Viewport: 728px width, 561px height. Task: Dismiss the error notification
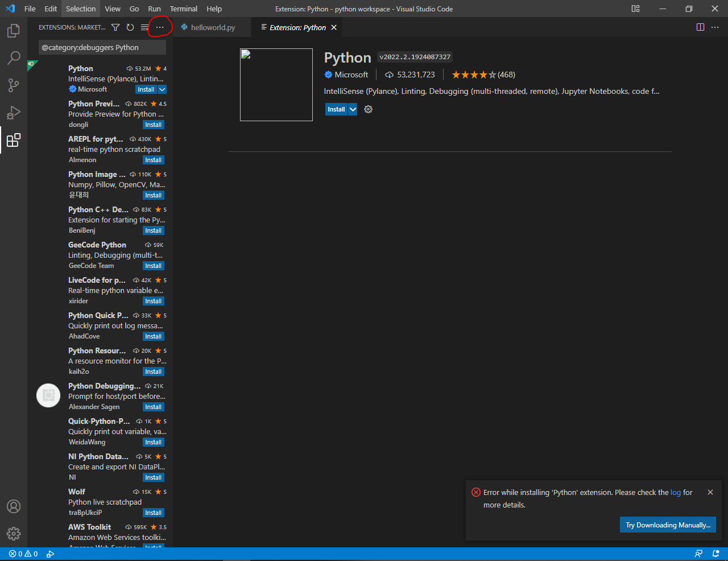[x=710, y=492]
